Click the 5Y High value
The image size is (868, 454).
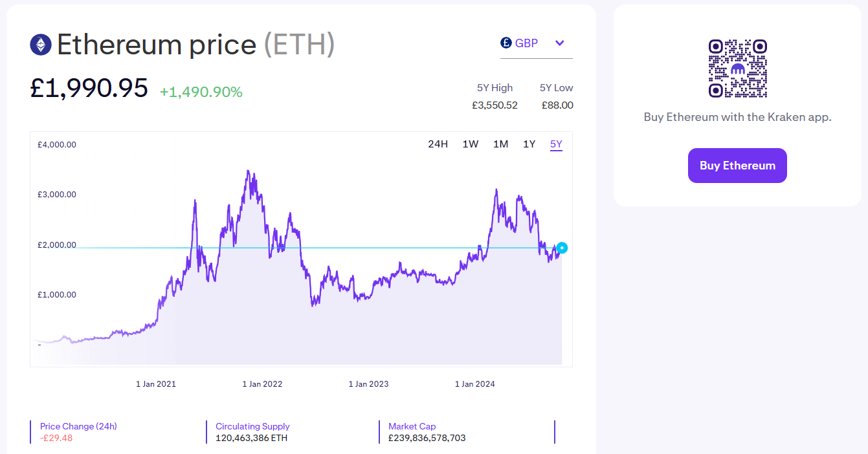point(495,105)
